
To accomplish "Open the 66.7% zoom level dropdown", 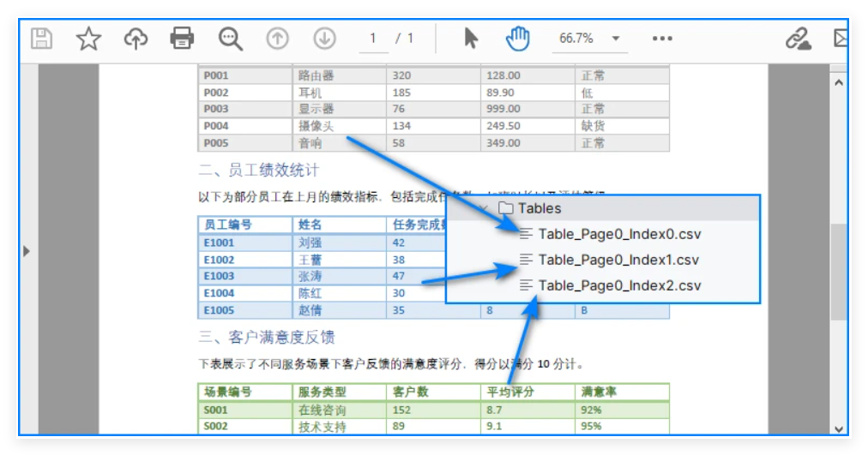I will click(x=615, y=39).
